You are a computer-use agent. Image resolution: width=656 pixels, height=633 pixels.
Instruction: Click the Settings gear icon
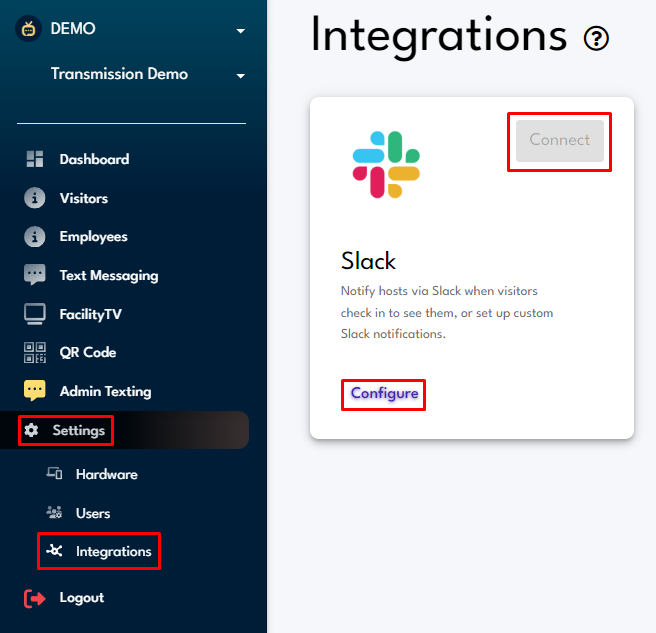point(31,430)
